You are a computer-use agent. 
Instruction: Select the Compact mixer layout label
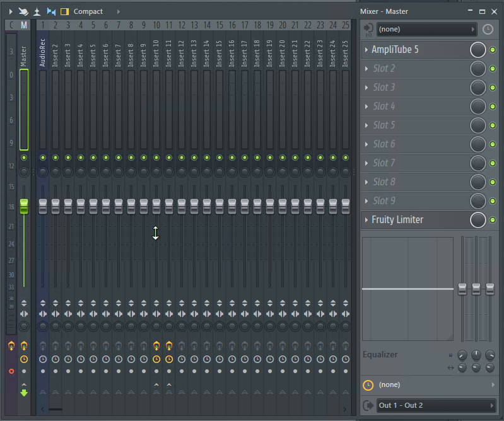pyautogui.click(x=88, y=11)
